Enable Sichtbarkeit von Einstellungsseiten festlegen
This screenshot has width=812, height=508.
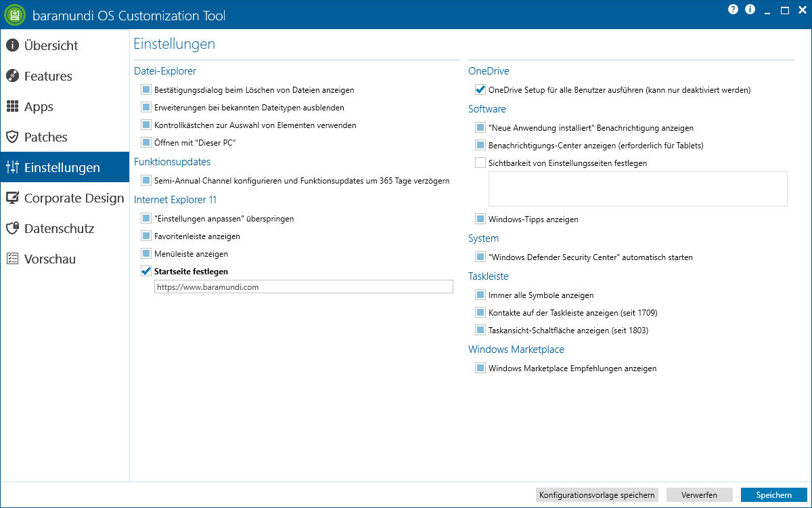[x=480, y=163]
